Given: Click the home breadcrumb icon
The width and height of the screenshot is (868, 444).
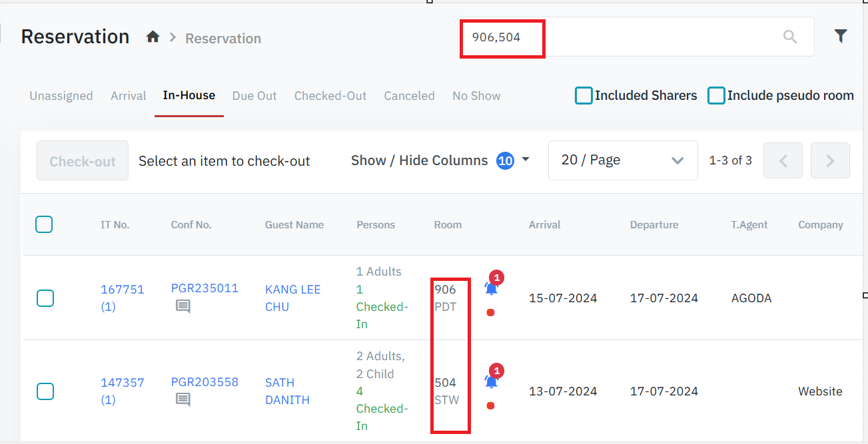Looking at the screenshot, I should (153, 37).
